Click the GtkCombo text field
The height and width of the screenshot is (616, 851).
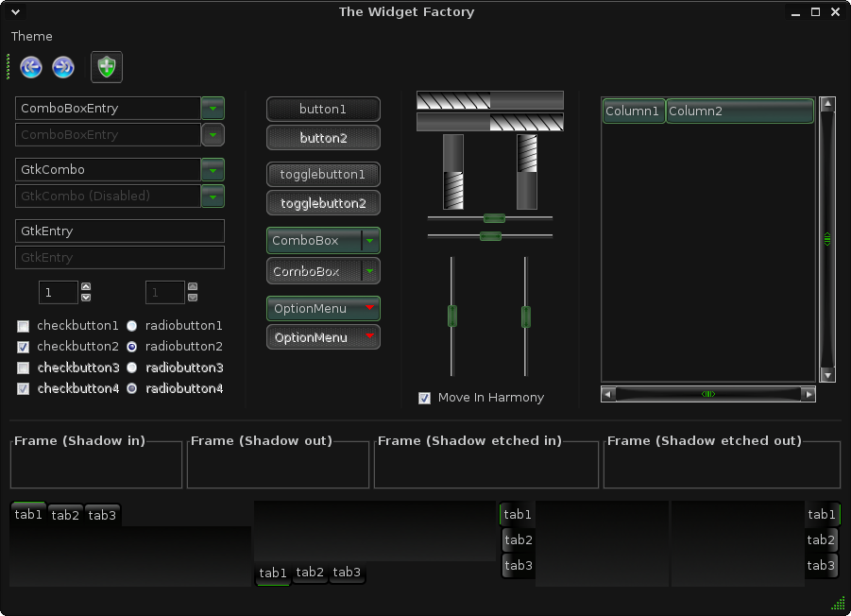pyautogui.click(x=108, y=170)
